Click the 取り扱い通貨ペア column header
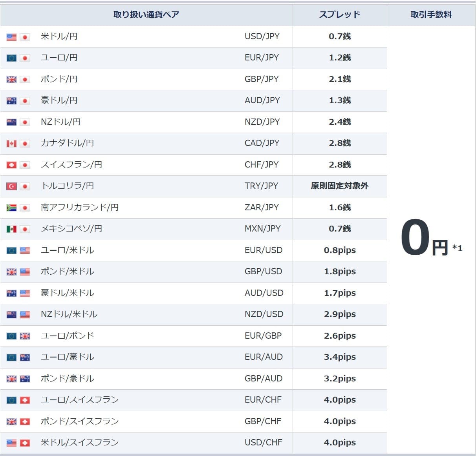Image resolution: width=476 pixels, height=456 pixels. (146, 15)
